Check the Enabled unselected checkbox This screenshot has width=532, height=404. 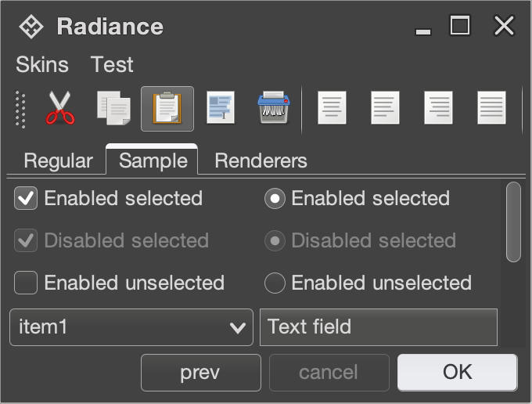coord(26,283)
